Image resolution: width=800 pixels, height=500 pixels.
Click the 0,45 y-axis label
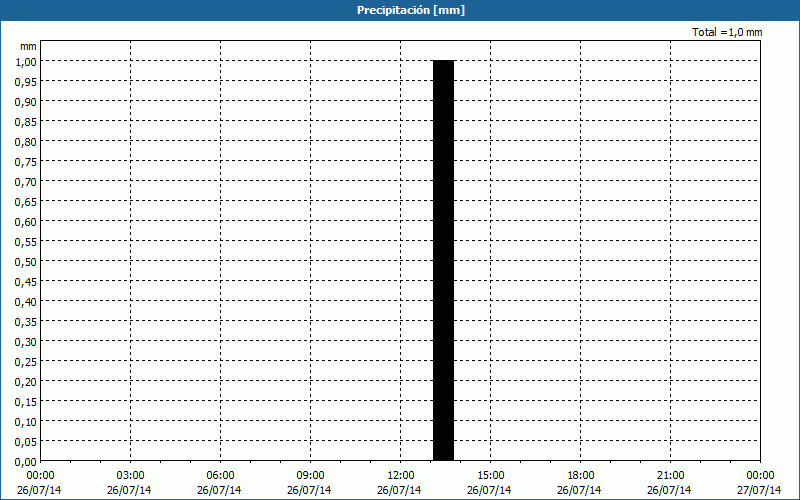[x=26, y=282]
